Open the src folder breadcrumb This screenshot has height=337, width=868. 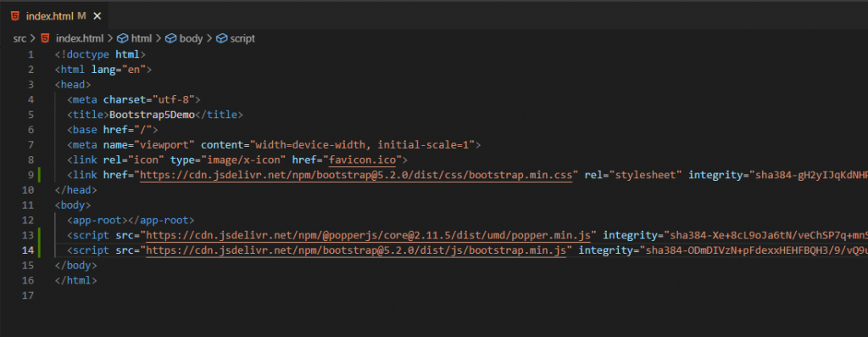pos(19,38)
